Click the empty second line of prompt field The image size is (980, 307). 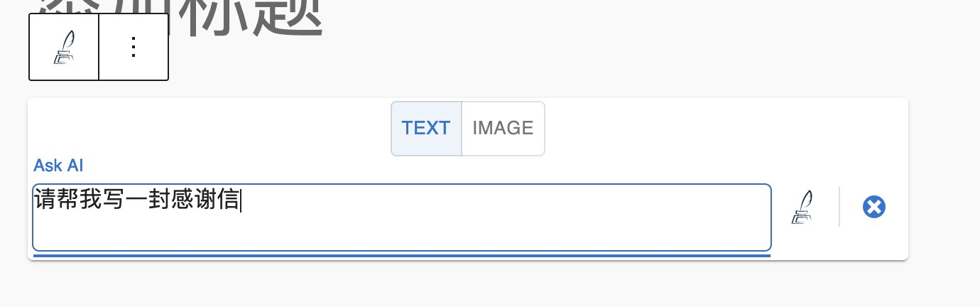coord(284,231)
